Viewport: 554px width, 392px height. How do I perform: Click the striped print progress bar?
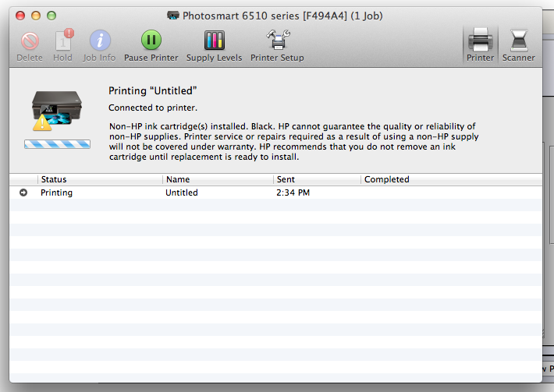pyautogui.click(x=57, y=144)
